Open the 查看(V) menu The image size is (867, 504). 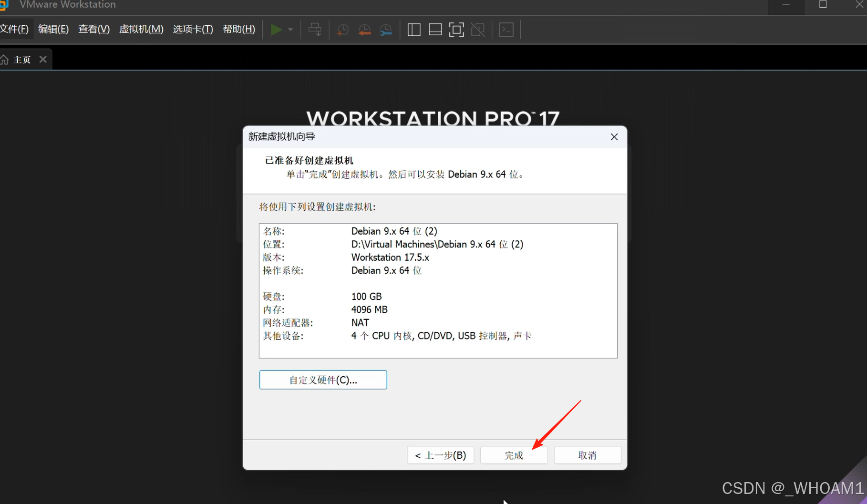pos(94,29)
